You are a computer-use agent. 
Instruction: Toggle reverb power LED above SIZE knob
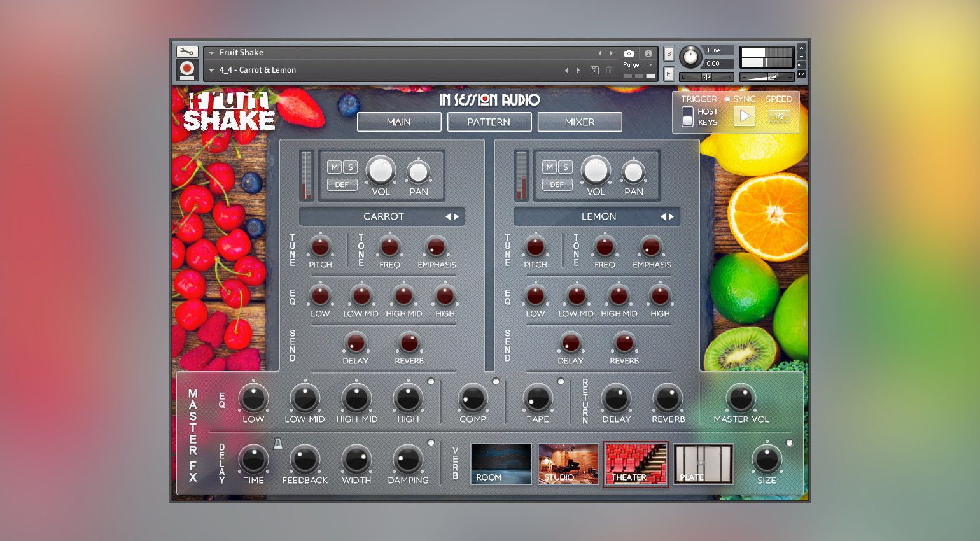[x=790, y=442]
